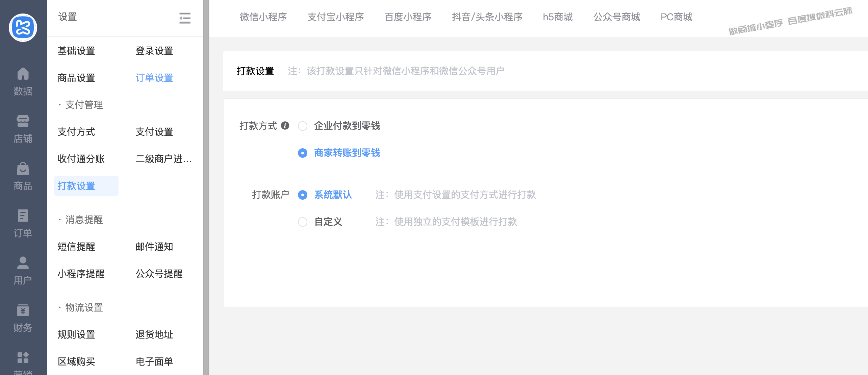
Task: Open the 订单 document icon
Action: click(x=23, y=216)
